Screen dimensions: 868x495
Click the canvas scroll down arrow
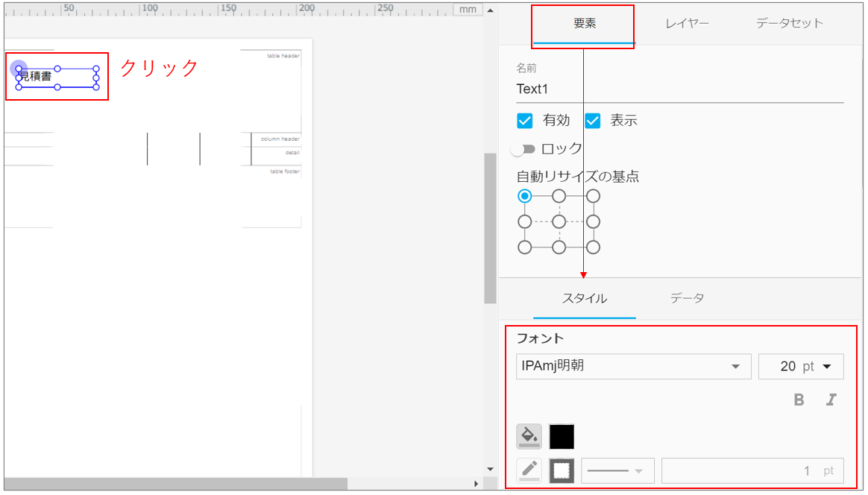tap(490, 469)
